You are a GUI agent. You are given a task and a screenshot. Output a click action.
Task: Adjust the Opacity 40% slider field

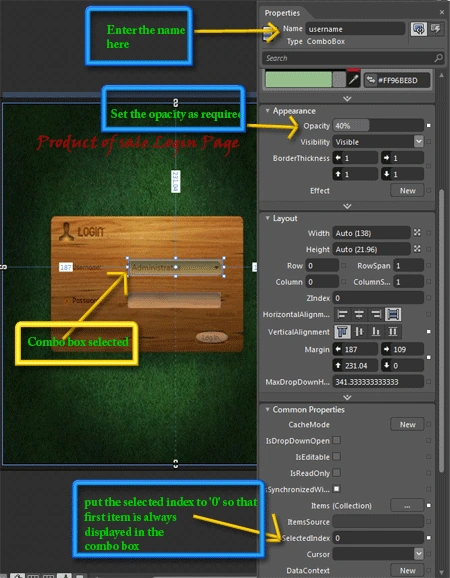(x=378, y=126)
